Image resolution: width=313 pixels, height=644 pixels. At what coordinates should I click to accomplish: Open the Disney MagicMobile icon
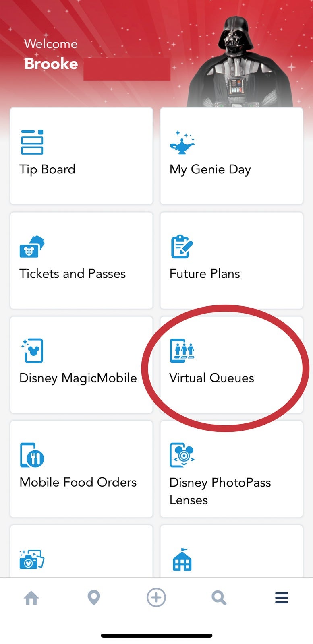click(x=32, y=351)
